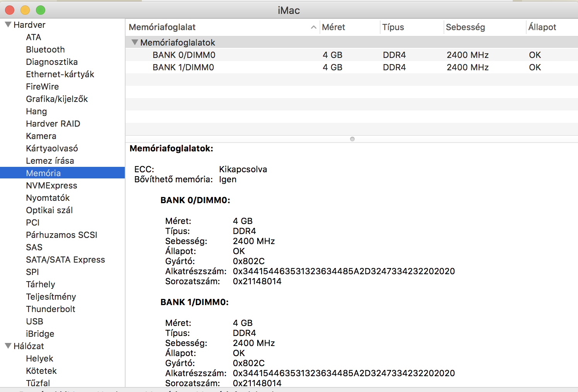578x392 pixels.
Task: Click 4 GB cell of BANK 1/DIMM0 row
Action: tap(332, 67)
